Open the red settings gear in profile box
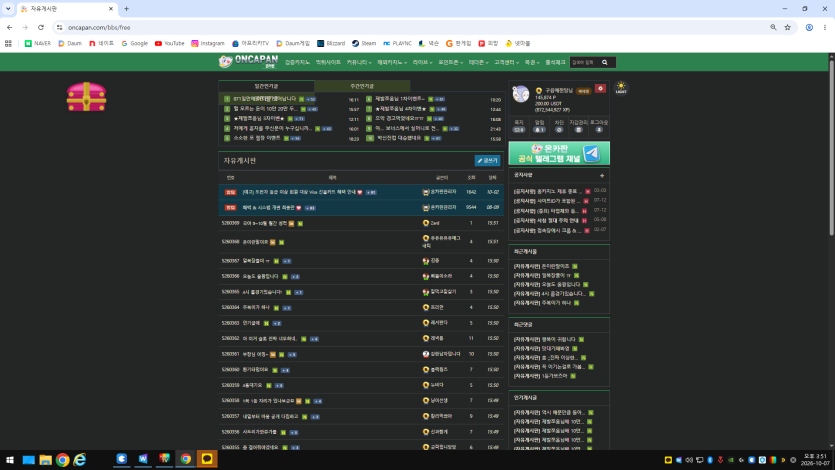The height and width of the screenshot is (470, 835). click(x=600, y=88)
